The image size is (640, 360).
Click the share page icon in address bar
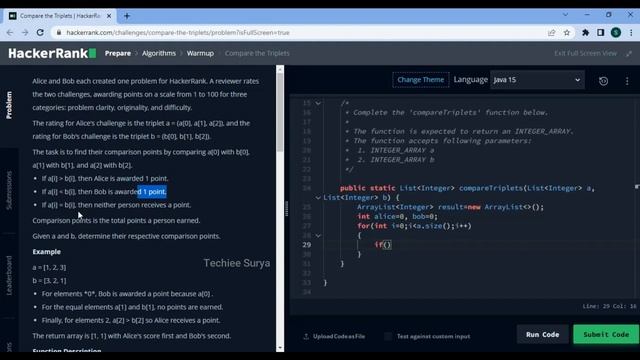[551, 33]
